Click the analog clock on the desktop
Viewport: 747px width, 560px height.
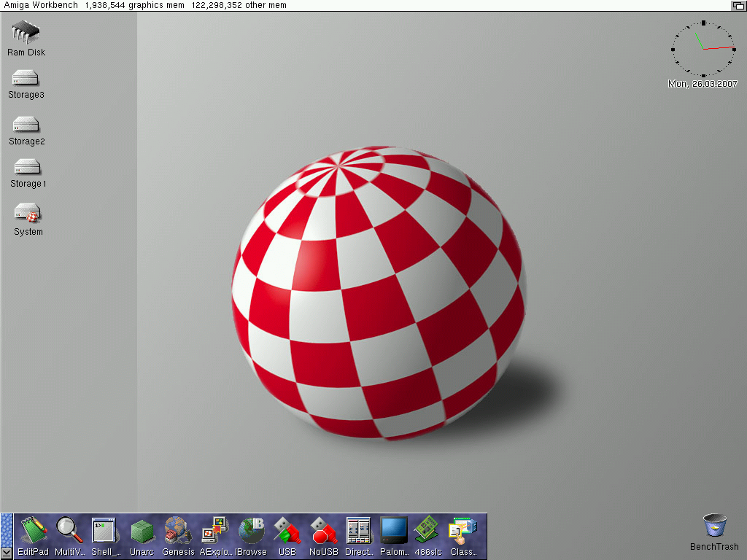tap(703, 49)
